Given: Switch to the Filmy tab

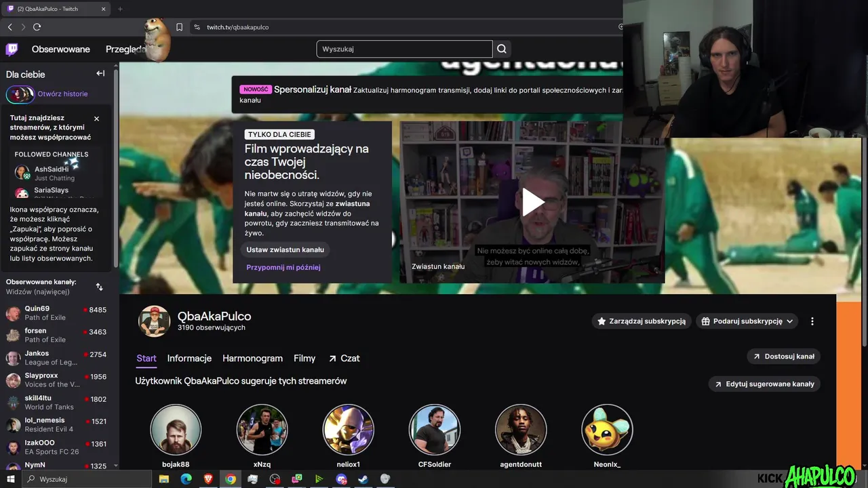Looking at the screenshot, I should pyautogui.click(x=304, y=359).
